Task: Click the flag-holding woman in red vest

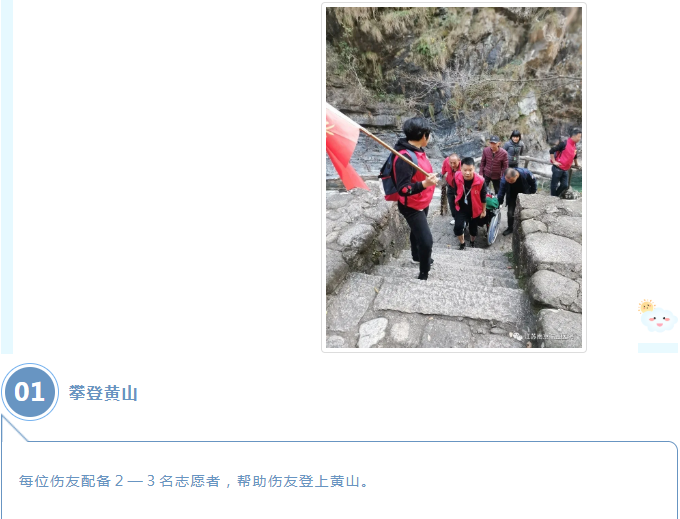Action: (x=415, y=198)
